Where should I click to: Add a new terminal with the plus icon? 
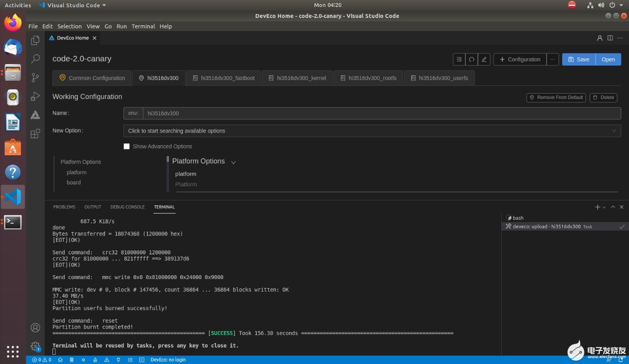click(x=597, y=207)
